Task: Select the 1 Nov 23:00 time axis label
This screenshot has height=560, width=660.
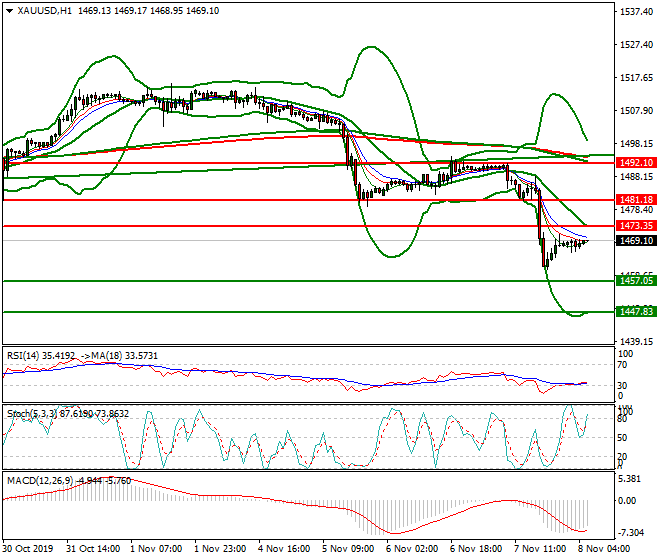Action: pos(220,549)
